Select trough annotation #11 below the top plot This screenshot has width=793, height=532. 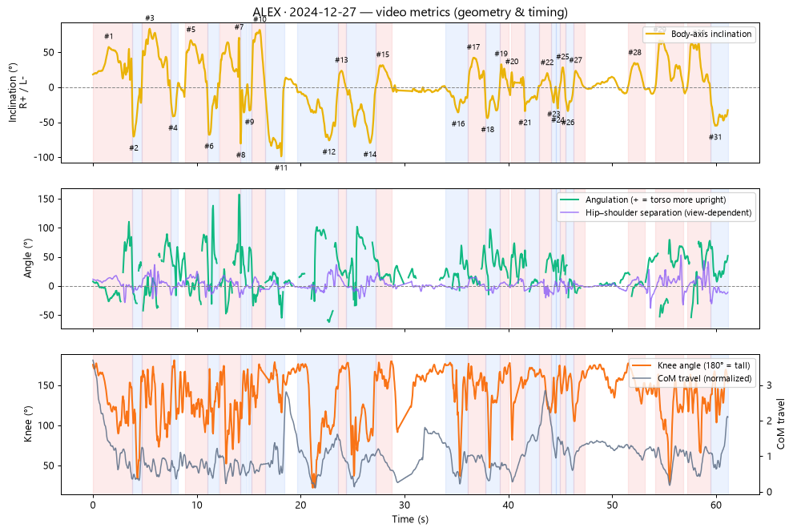[281, 168]
